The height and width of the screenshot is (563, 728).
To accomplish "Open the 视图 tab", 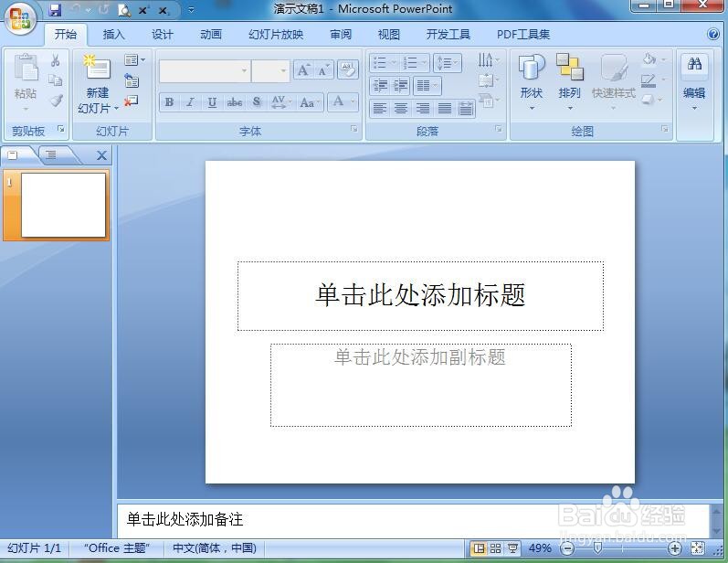I will (388, 35).
